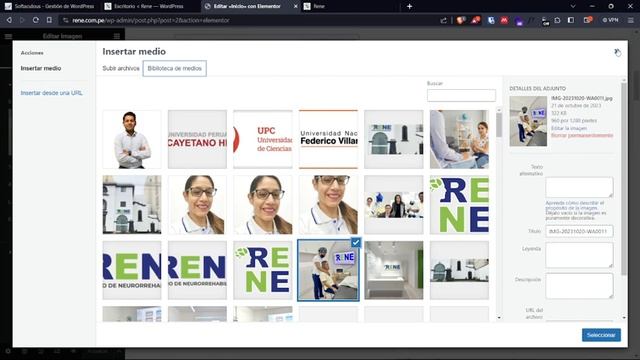Viewport: 640px width, 360px height.
Task: Select the white reception room thumbnail
Action: (x=394, y=270)
